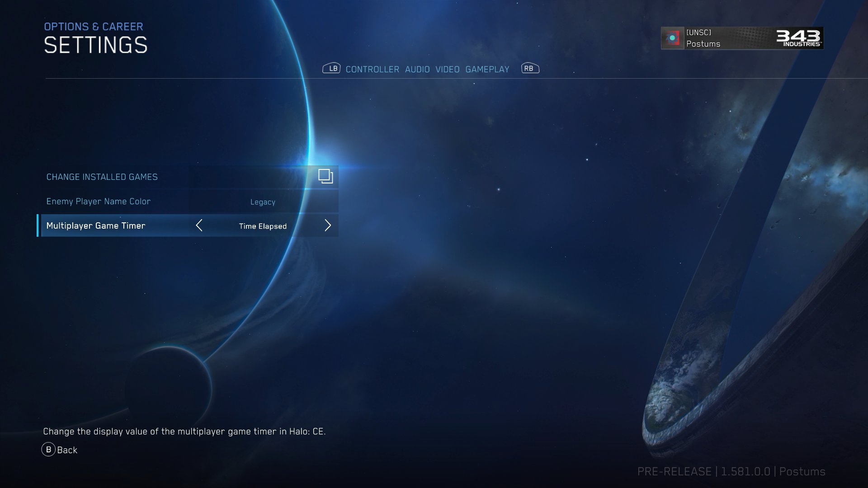868x488 pixels.
Task: Click the left arrow on Multiplayer Game Timer
Action: (198, 225)
